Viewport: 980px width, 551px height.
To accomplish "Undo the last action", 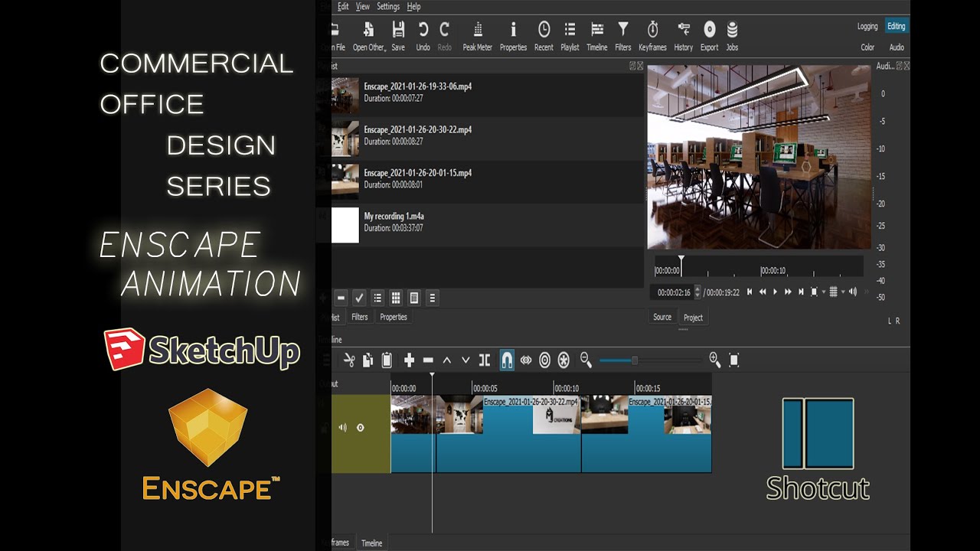I will [423, 36].
